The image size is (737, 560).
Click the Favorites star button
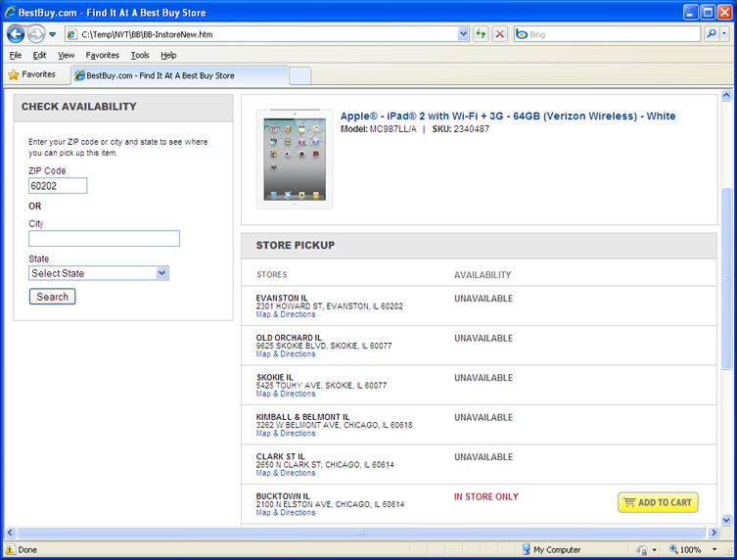pyautogui.click(x=32, y=74)
